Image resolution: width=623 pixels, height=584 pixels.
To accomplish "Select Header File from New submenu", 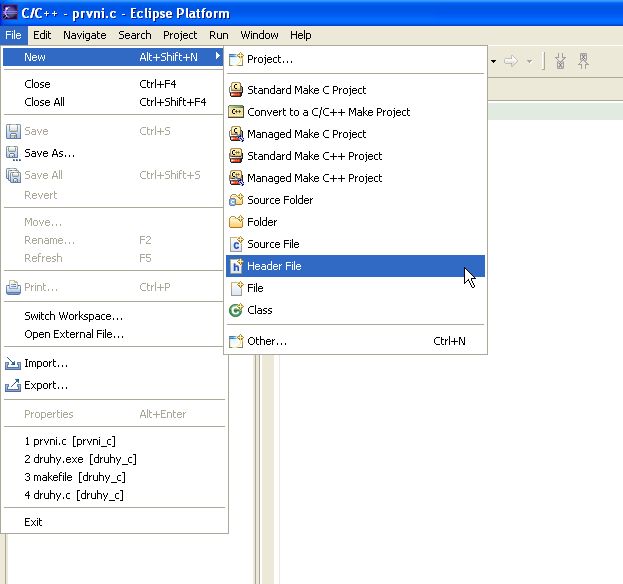I will 274,266.
